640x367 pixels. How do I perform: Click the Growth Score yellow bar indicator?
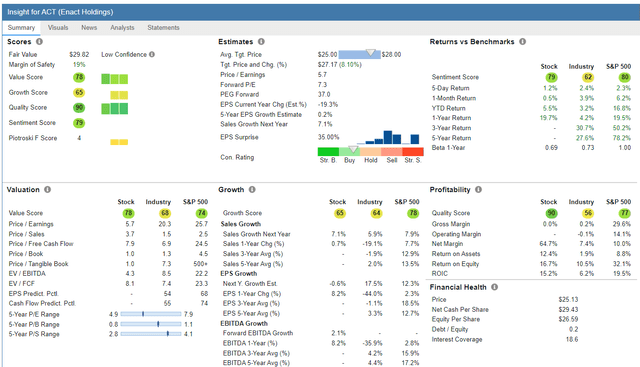click(119, 95)
